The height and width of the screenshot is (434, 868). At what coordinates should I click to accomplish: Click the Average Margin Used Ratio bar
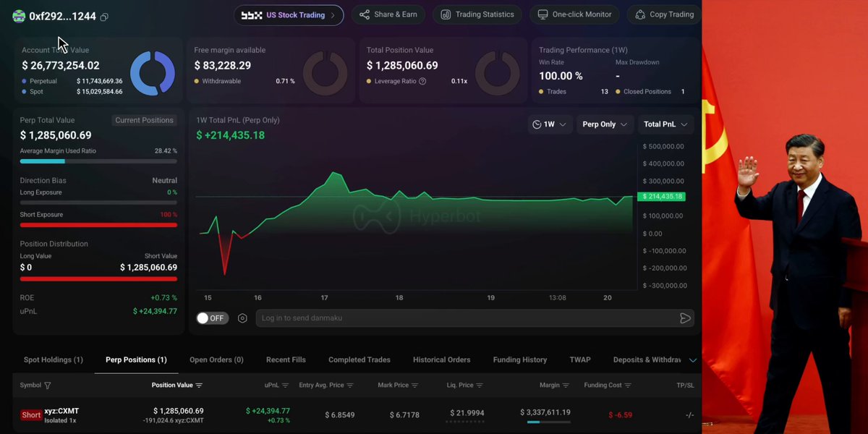(x=98, y=161)
